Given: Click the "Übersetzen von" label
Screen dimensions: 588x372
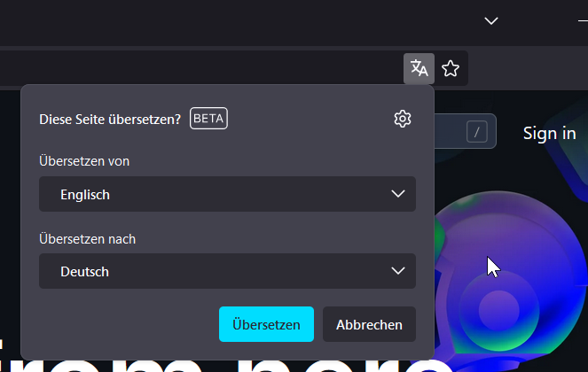Looking at the screenshot, I should 84,161.
